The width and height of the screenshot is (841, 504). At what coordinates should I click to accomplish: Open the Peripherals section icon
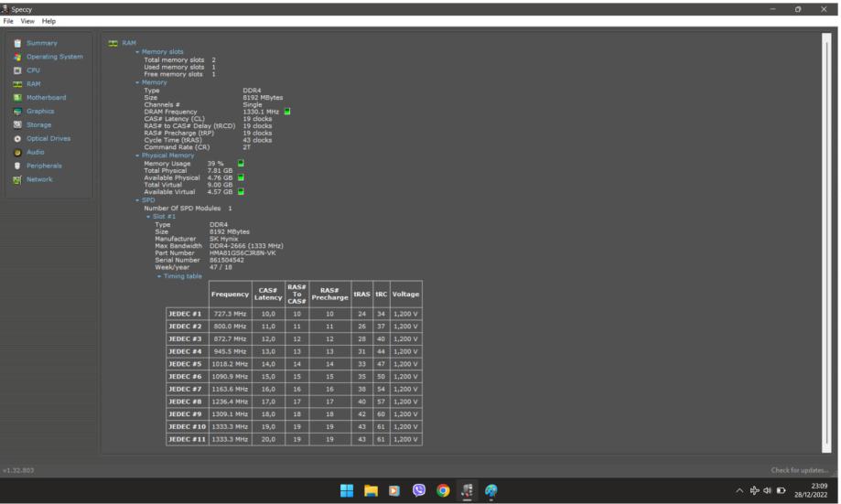(17, 166)
